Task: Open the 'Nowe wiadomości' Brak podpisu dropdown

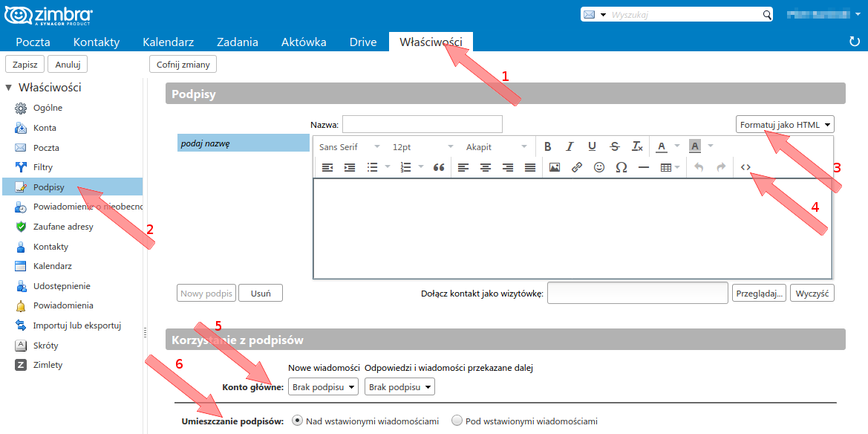Action: coord(323,386)
